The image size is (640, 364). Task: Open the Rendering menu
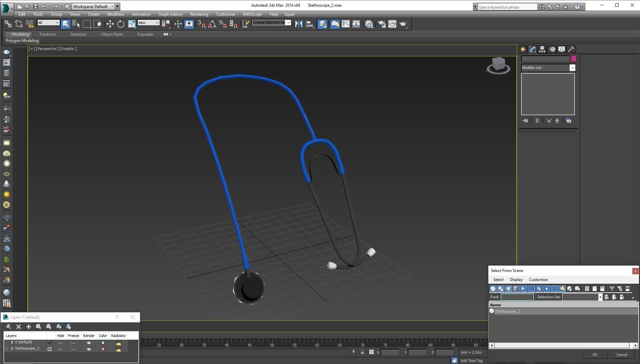point(199,14)
